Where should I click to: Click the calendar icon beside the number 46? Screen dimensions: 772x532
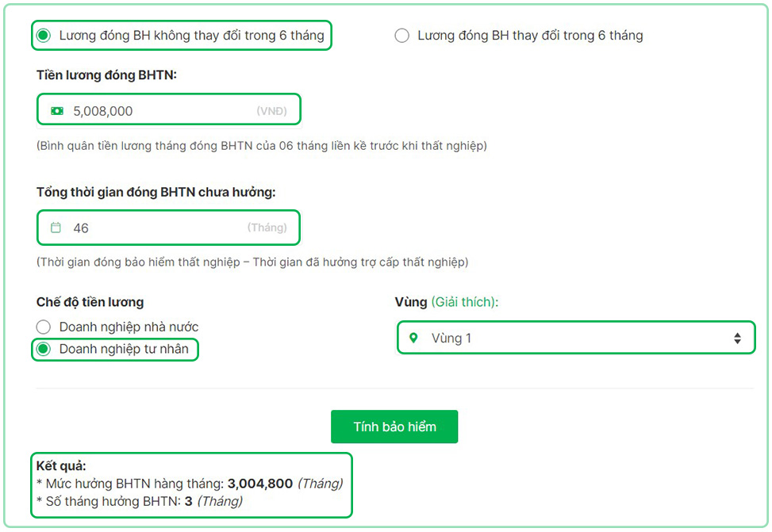56,227
